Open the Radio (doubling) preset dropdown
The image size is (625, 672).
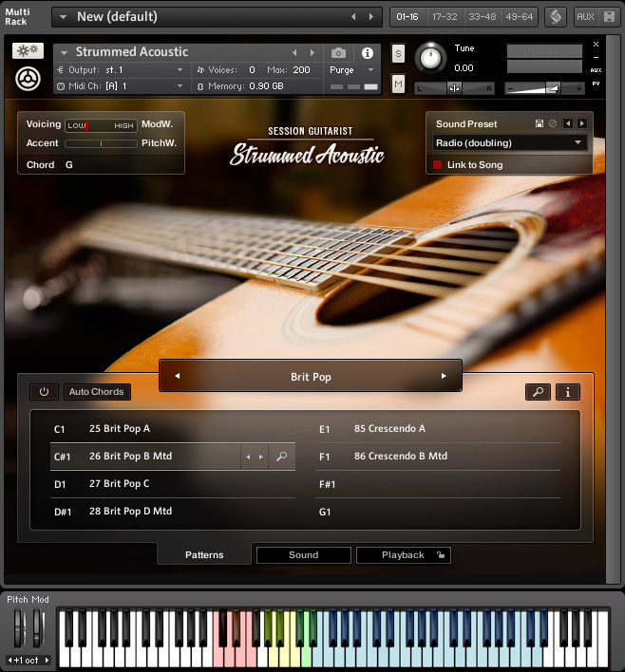(x=508, y=143)
